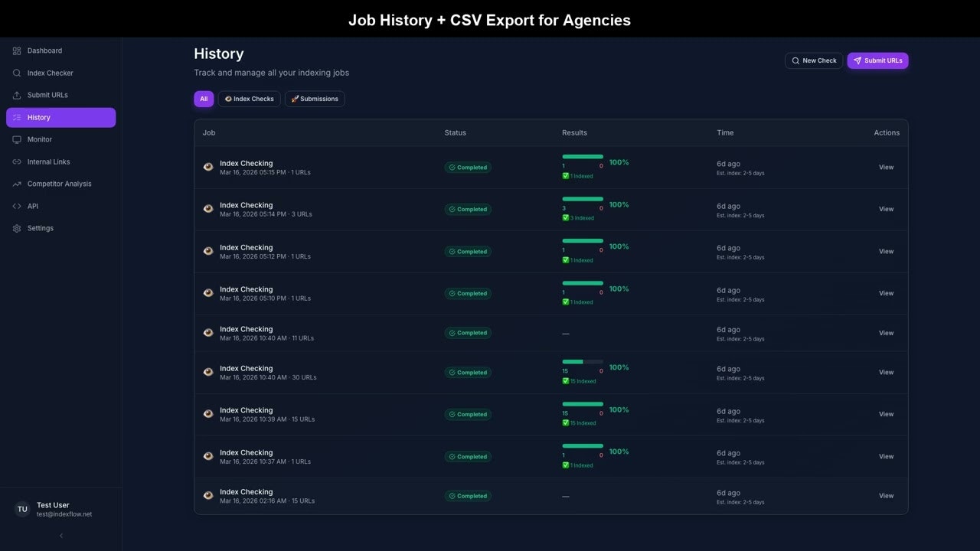The height and width of the screenshot is (551, 980).
Task: Click the History list icon
Action: pos(17,118)
